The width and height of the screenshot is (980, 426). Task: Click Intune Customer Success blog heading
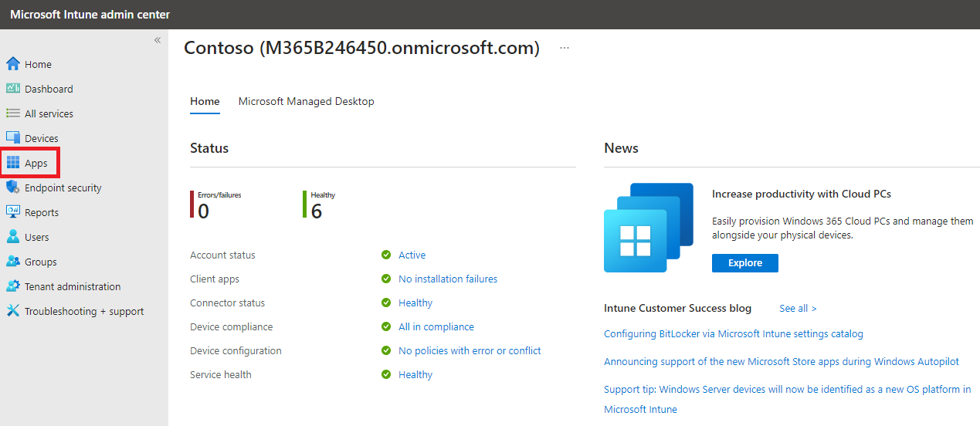(x=677, y=308)
